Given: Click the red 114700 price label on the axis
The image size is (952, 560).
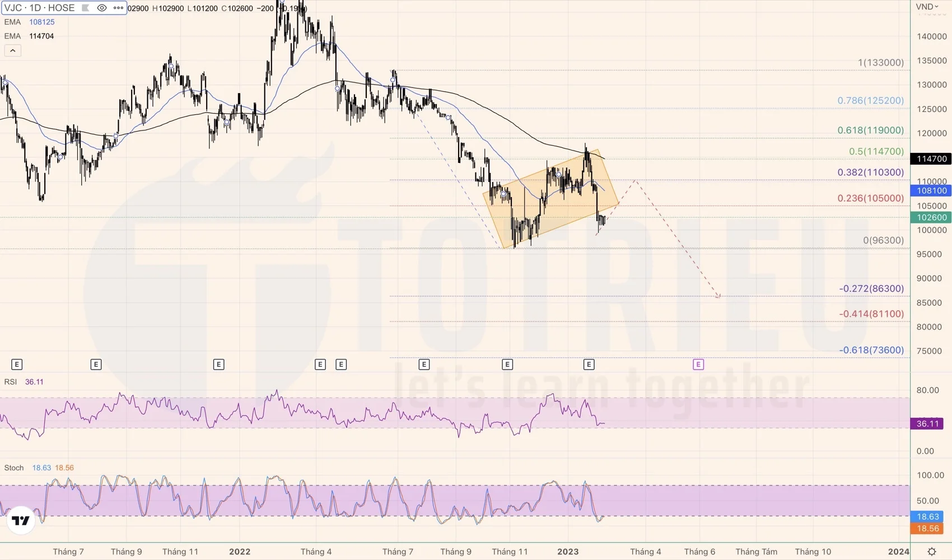Looking at the screenshot, I should (930, 159).
